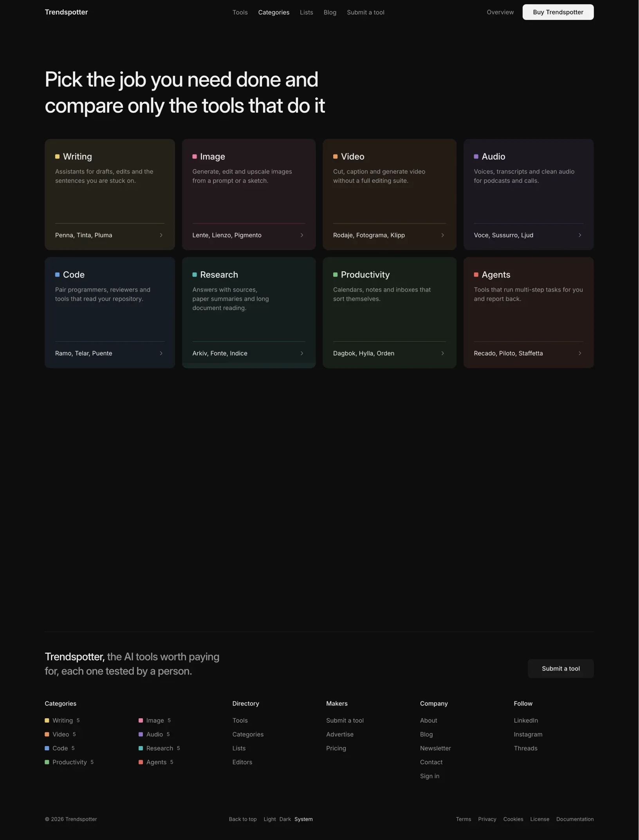Click the orange square icon on Video card
639x840 pixels.
point(335,157)
